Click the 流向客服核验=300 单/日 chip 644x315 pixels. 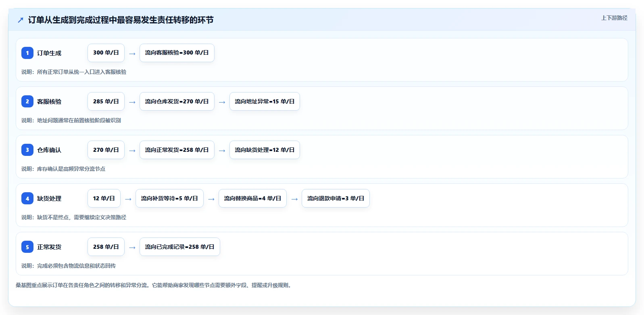click(177, 53)
